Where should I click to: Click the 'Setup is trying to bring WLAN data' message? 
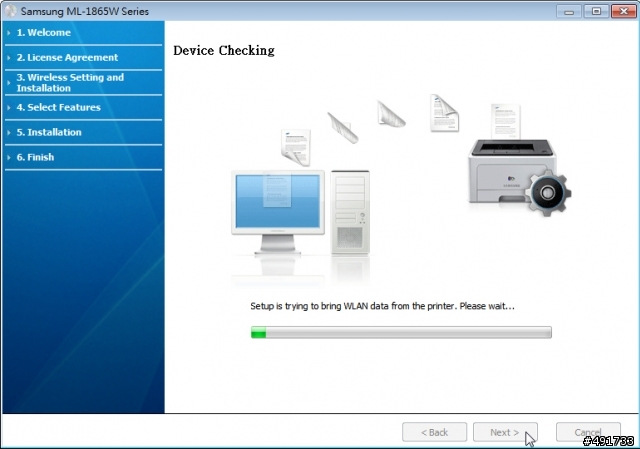382,306
